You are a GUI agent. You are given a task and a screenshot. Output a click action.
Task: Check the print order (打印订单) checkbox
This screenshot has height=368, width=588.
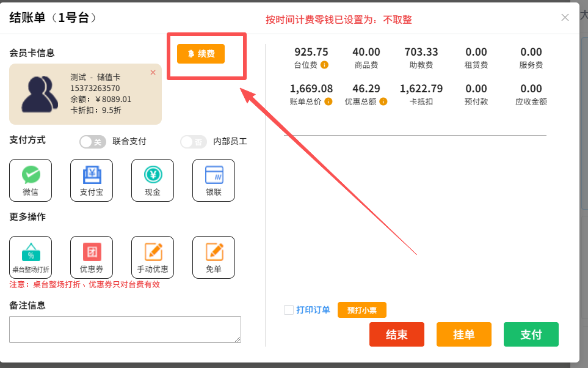click(x=289, y=310)
